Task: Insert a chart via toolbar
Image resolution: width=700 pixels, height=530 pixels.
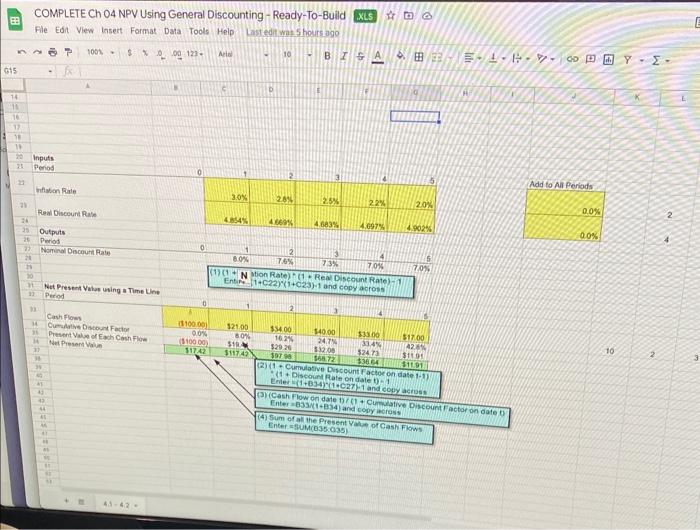Action: pyautogui.click(x=608, y=59)
